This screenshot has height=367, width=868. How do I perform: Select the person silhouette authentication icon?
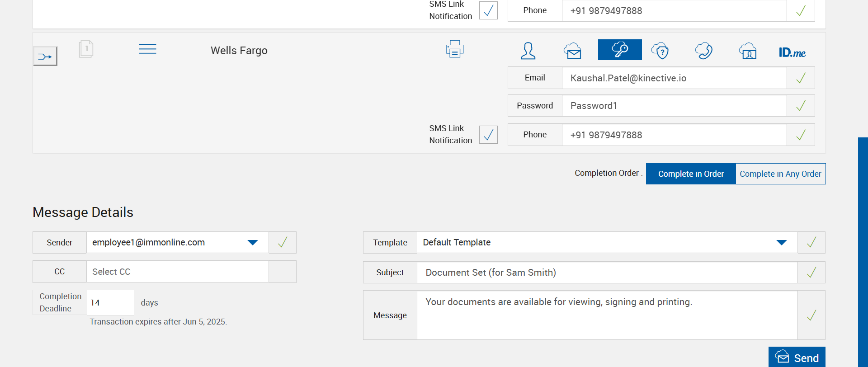coord(528,51)
